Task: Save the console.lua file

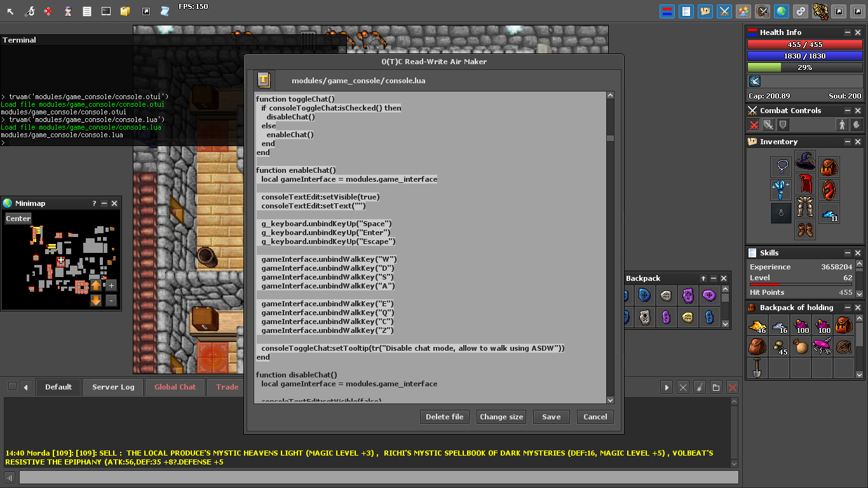Action: click(x=552, y=417)
